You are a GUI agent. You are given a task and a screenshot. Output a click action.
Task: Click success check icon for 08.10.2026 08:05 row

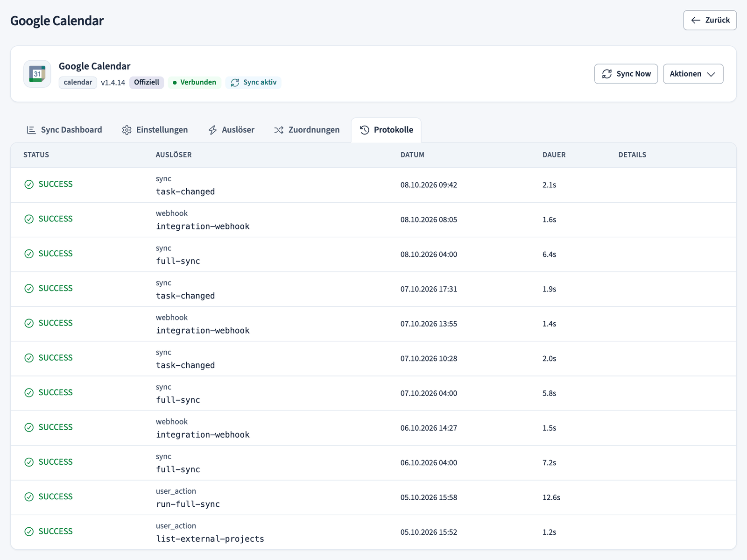[x=29, y=219]
